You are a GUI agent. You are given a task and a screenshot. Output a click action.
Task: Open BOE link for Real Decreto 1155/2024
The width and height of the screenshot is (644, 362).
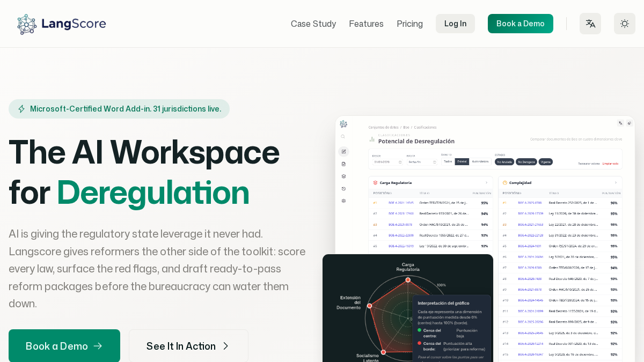click(x=530, y=311)
